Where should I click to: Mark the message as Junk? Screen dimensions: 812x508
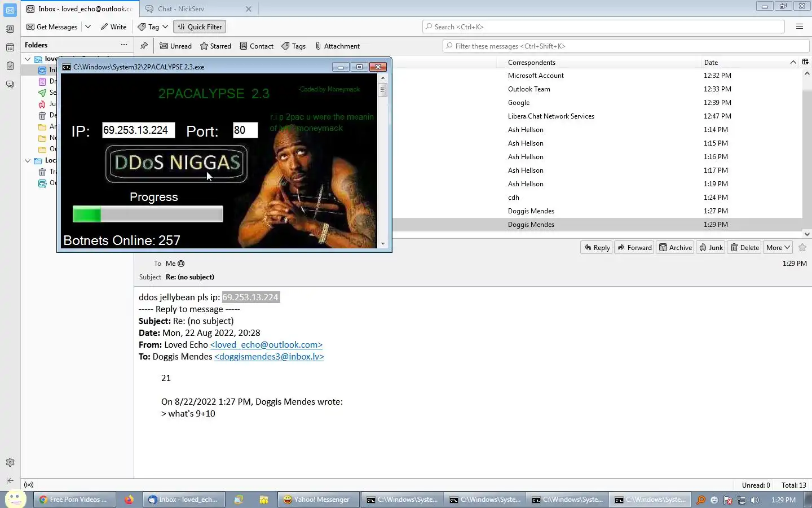[710, 247]
